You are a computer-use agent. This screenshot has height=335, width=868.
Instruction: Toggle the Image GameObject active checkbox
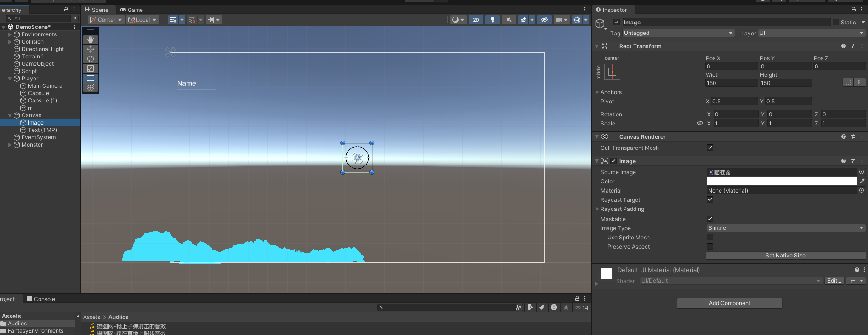tap(617, 22)
